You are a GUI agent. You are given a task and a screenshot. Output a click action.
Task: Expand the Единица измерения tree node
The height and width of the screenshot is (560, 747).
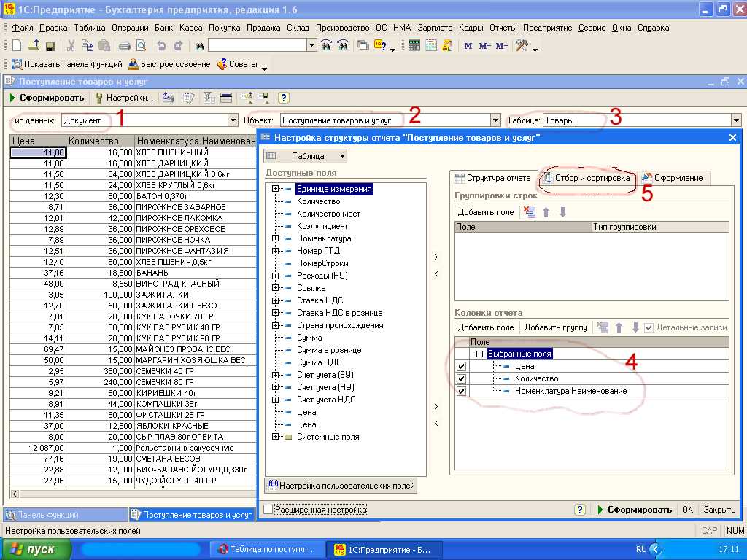click(275, 189)
